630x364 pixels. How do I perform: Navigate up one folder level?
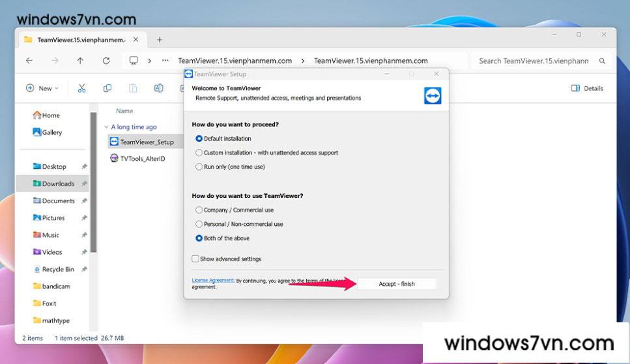tap(80, 61)
